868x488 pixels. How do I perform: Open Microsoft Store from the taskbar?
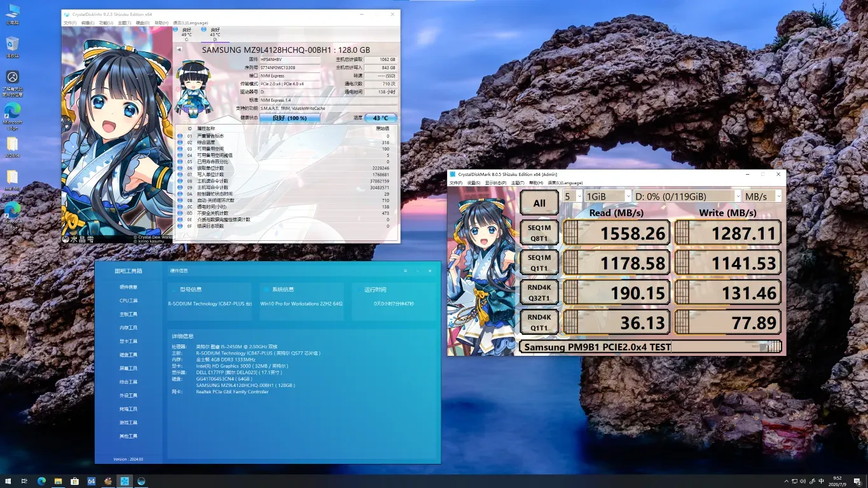(74, 480)
